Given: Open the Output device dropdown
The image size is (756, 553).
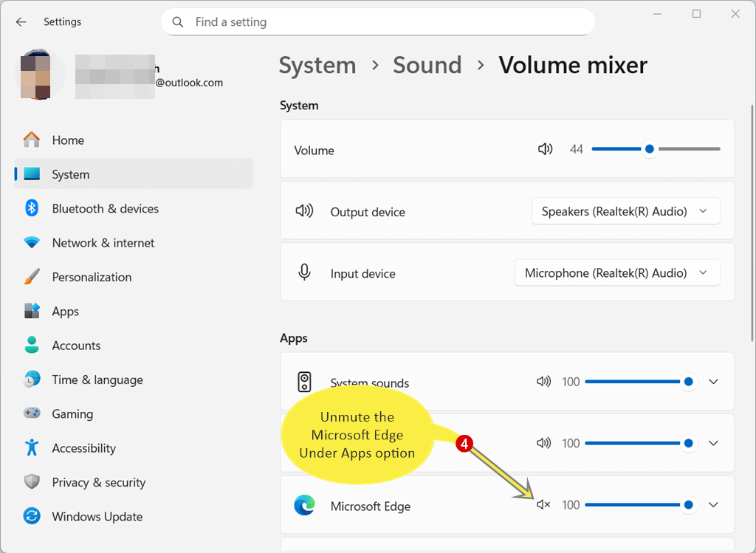Looking at the screenshot, I should click(626, 211).
